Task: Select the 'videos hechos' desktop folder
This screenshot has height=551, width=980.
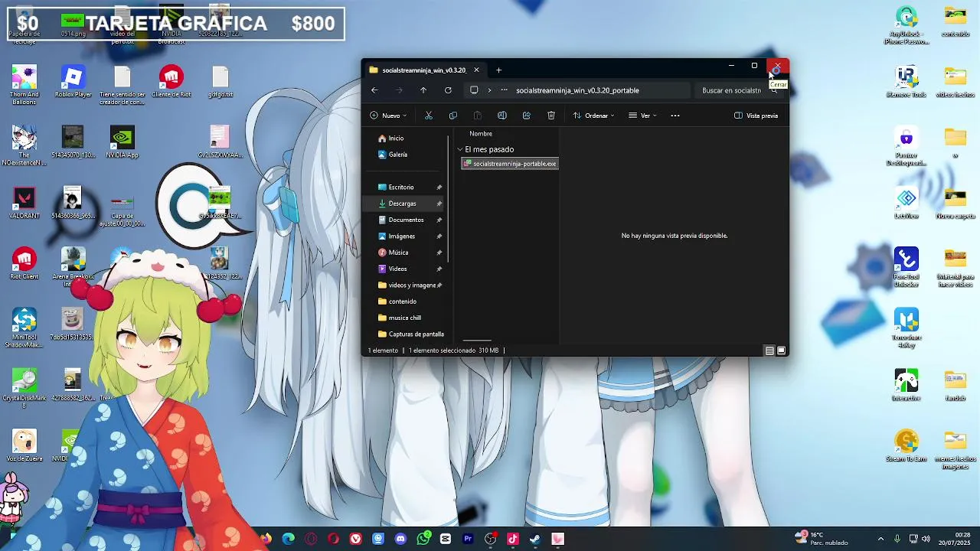Action: click(x=955, y=83)
